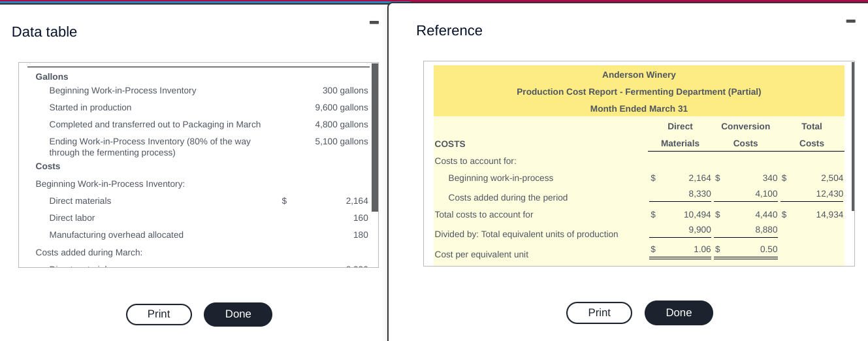Click Month Ended March 31 line
This screenshot has width=868, height=341.
click(639, 108)
